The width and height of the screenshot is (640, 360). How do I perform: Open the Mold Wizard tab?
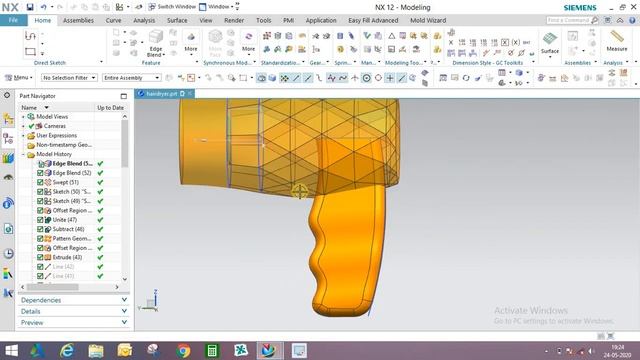[x=428, y=20]
